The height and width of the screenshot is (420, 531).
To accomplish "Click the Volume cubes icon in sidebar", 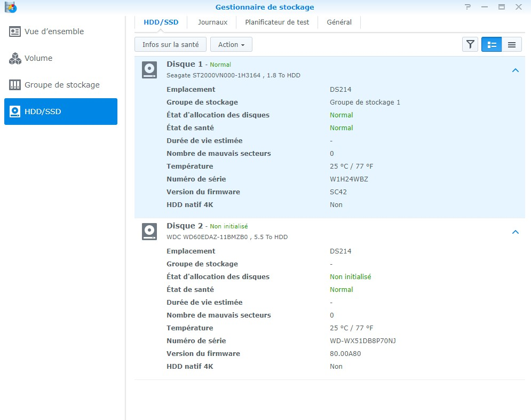I will [x=15, y=58].
